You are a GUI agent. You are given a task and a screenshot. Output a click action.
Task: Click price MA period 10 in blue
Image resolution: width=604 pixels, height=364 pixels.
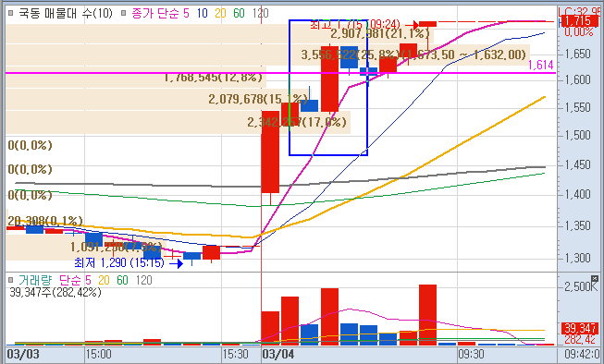tap(203, 14)
